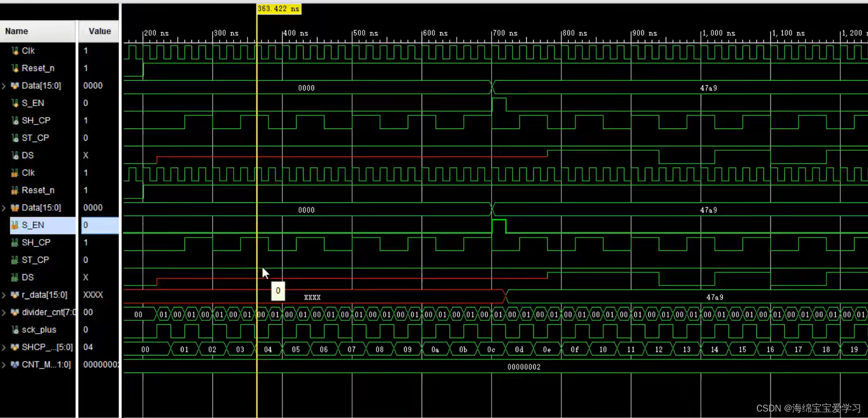
Task: Click the Value column header
Action: (x=99, y=31)
